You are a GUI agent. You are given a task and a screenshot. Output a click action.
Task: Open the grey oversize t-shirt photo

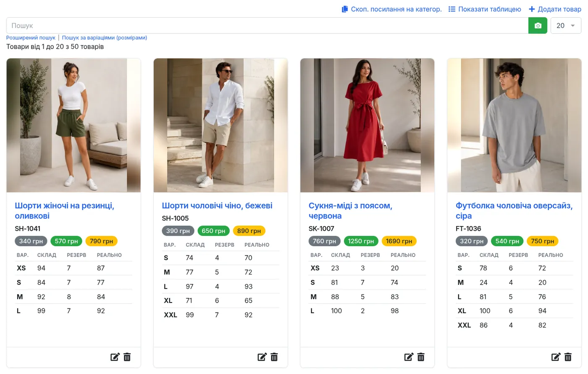coord(514,125)
